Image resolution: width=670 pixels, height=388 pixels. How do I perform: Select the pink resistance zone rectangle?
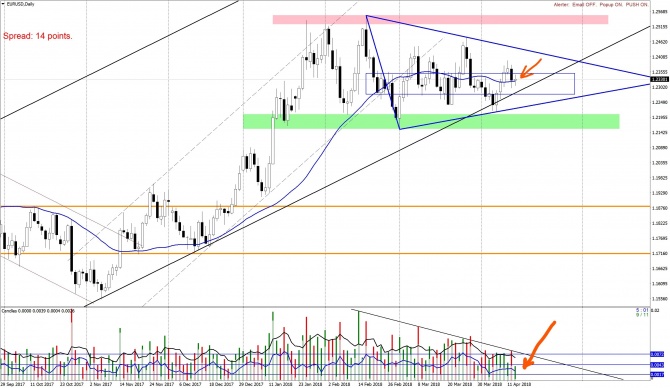tap(440, 19)
